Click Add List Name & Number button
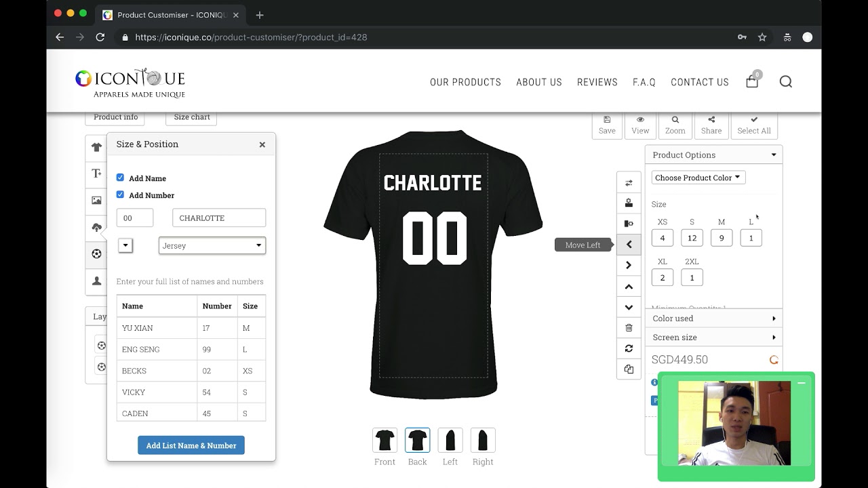The image size is (868, 488). pyautogui.click(x=191, y=445)
